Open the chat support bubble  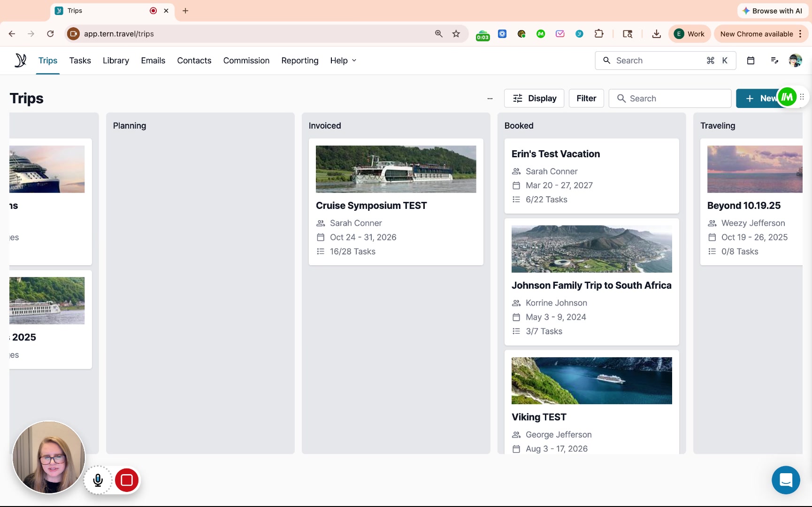pos(785,480)
